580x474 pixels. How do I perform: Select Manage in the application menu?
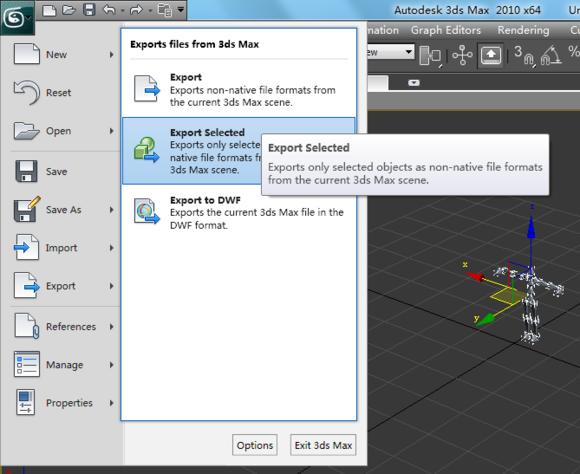64,364
